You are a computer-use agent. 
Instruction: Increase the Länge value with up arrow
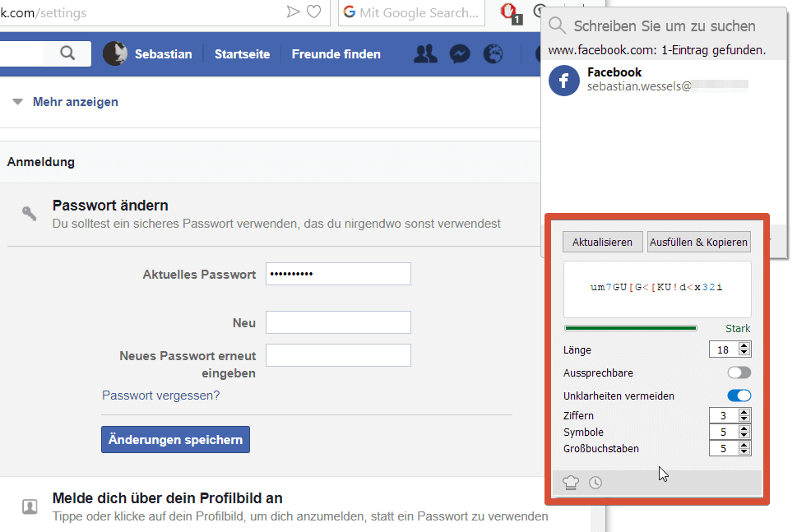[x=744, y=345]
